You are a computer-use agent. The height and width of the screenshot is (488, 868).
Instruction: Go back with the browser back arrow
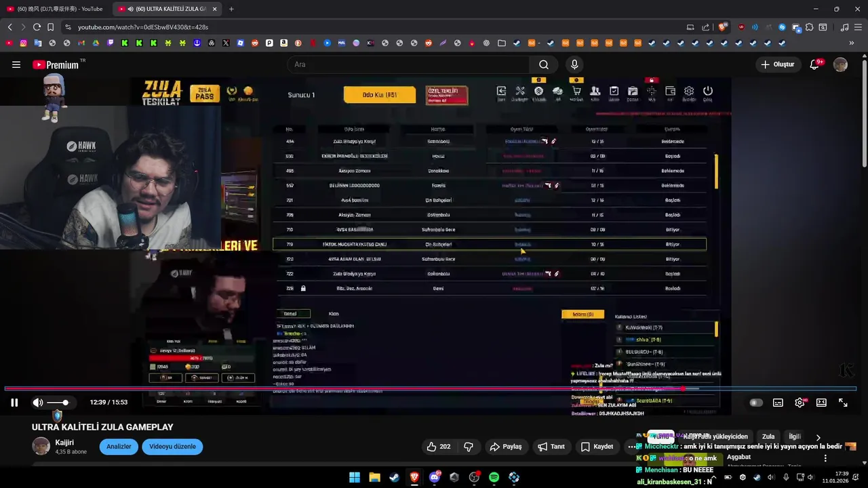tap(9, 27)
